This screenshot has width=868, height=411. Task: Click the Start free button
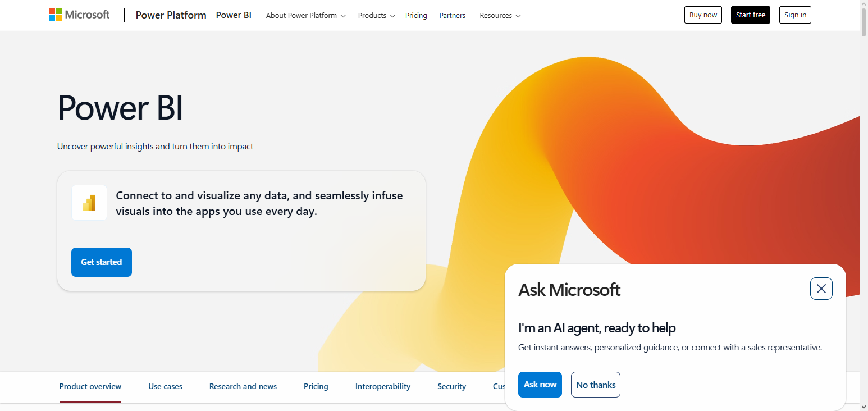click(750, 15)
